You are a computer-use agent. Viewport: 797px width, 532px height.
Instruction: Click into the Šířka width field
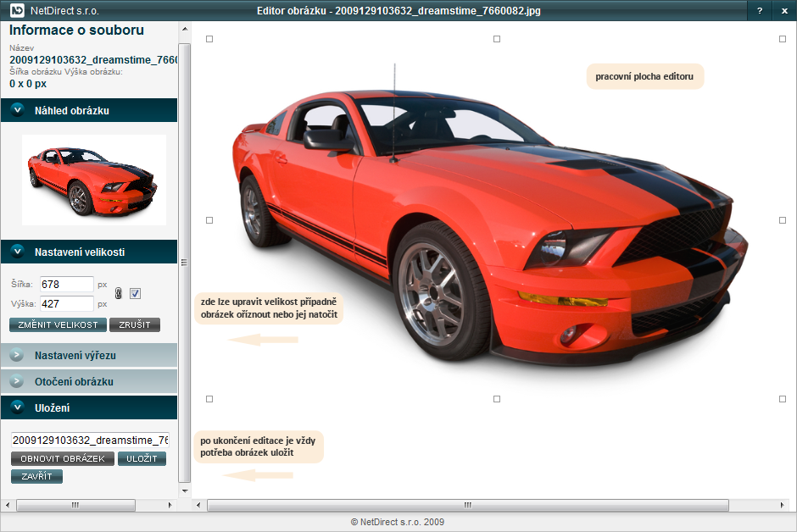66,285
